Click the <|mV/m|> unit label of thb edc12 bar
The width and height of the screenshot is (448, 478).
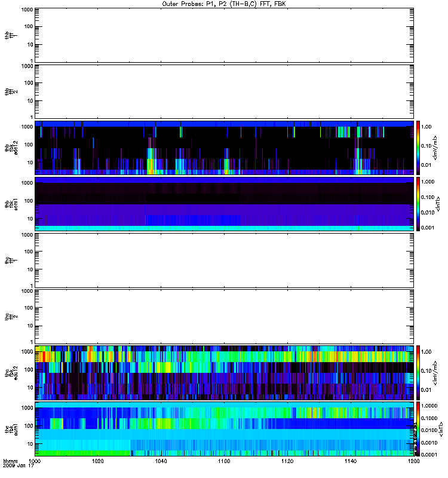pos(435,148)
